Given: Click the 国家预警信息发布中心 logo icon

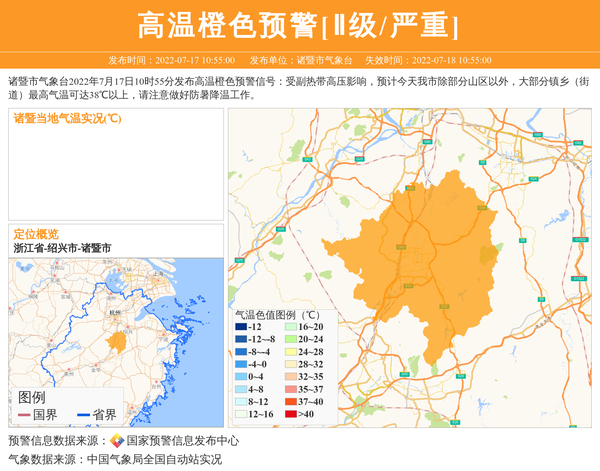Looking at the screenshot, I should (x=116, y=440).
